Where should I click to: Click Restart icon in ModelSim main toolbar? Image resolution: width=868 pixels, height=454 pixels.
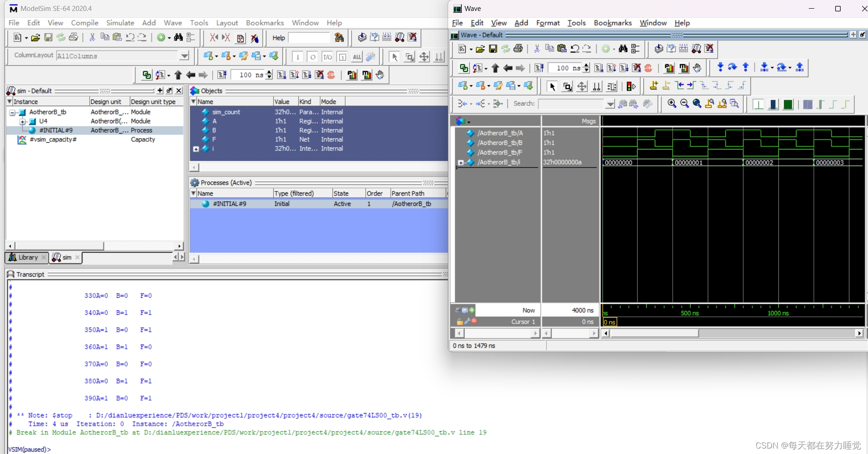click(x=222, y=75)
